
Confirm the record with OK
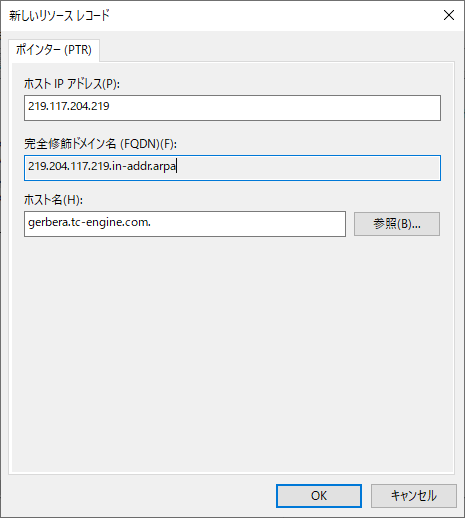(319, 496)
